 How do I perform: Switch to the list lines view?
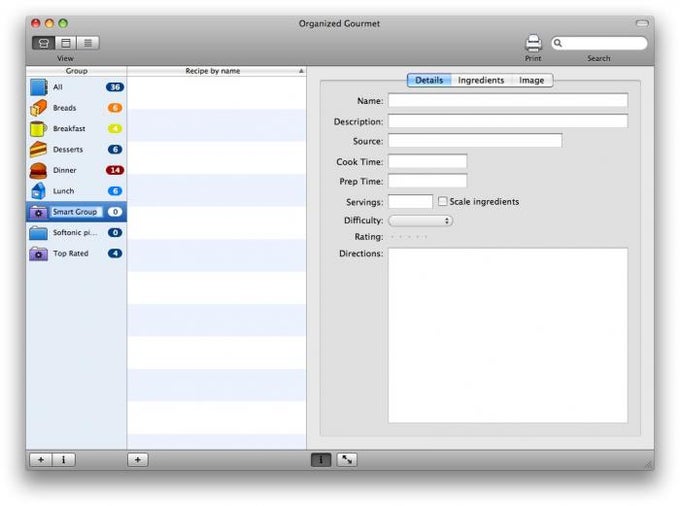pyautogui.click(x=88, y=43)
